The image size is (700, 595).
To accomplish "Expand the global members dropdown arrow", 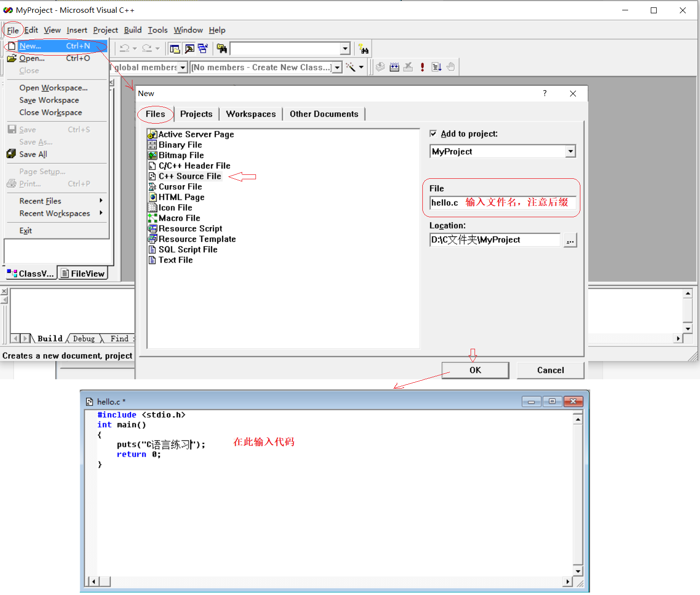I will (183, 67).
